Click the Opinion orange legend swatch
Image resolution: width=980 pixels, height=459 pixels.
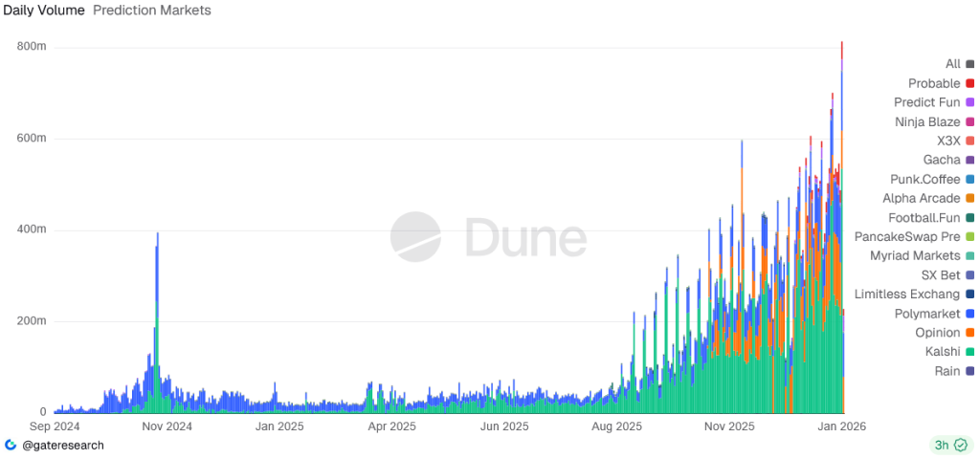[969, 333]
